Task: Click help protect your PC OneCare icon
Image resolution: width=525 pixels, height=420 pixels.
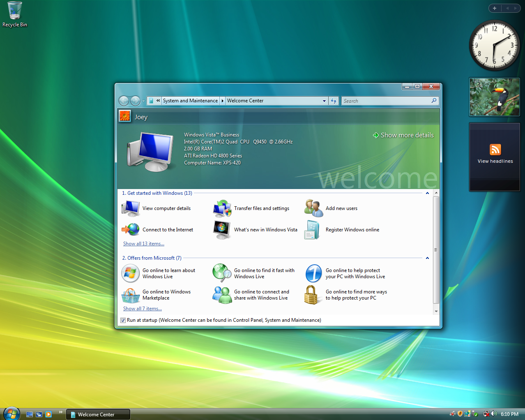Action: pos(314,273)
